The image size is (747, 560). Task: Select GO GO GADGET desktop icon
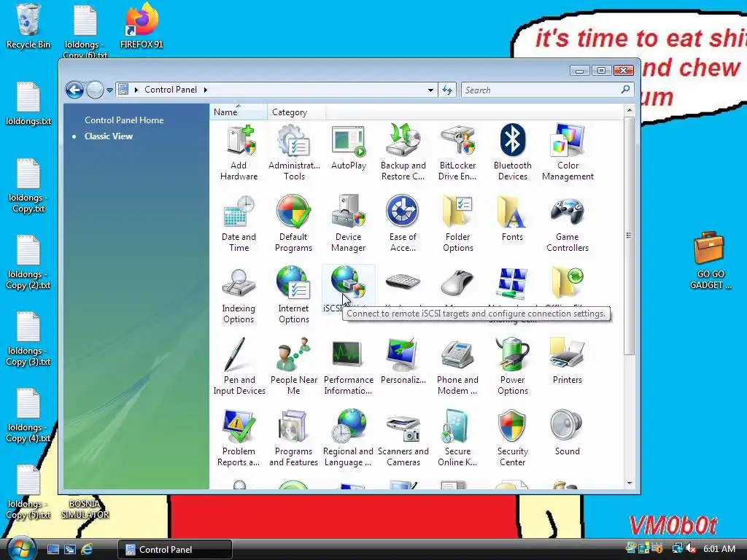(710, 260)
